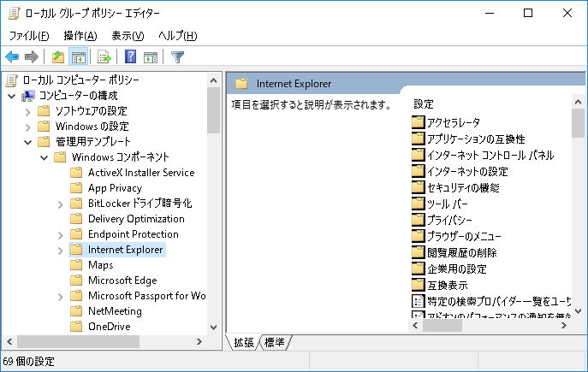Select the インターネット コントロール パネル folder

pos(490,155)
